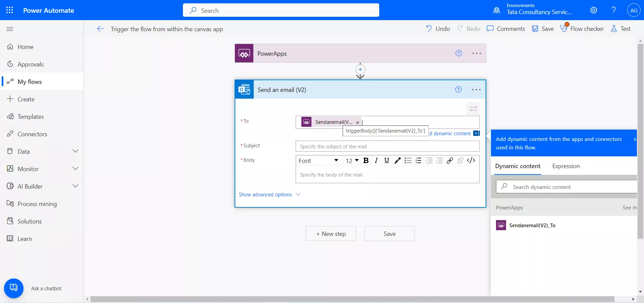Expand Show advanced options
644x303 pixels.
tap(269, 195)
